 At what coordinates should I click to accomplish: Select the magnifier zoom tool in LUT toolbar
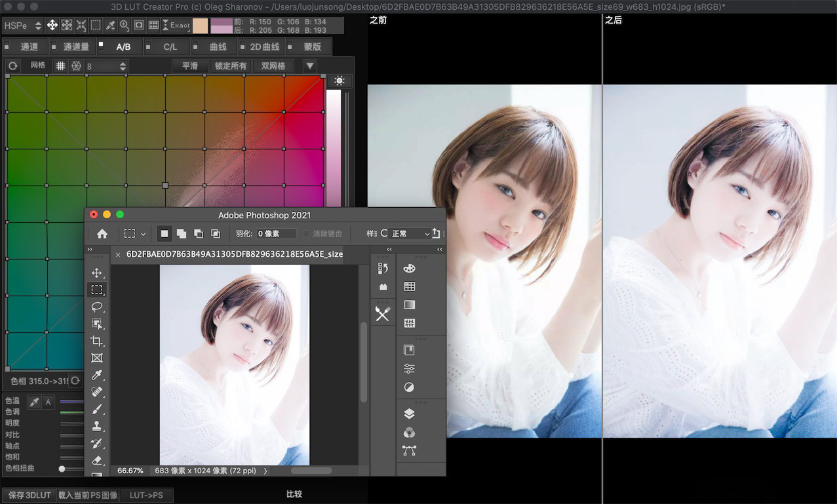(125, 26)
